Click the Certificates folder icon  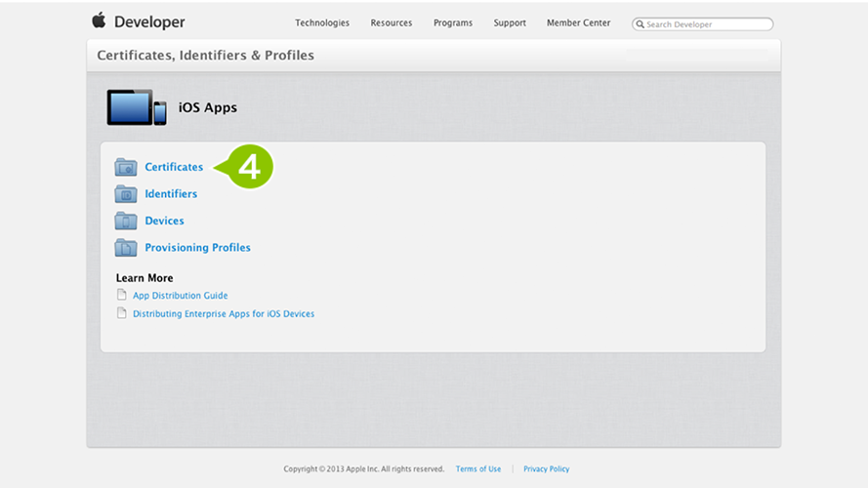(x=126, y=167)
